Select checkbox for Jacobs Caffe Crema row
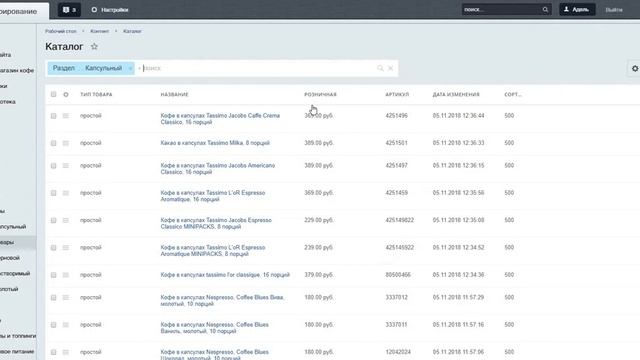640x360 pixels. click(53, 116)
